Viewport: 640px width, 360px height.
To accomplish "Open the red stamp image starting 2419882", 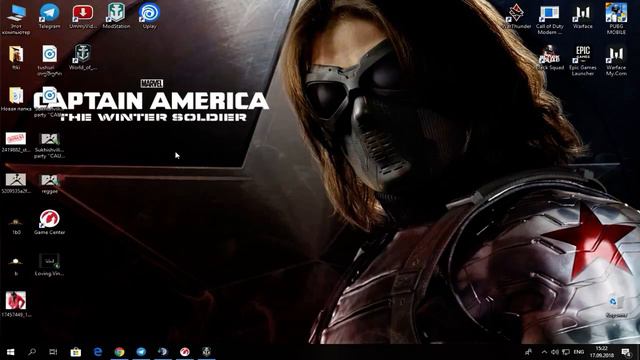I will pyautogui.click(x=16, y=142).
